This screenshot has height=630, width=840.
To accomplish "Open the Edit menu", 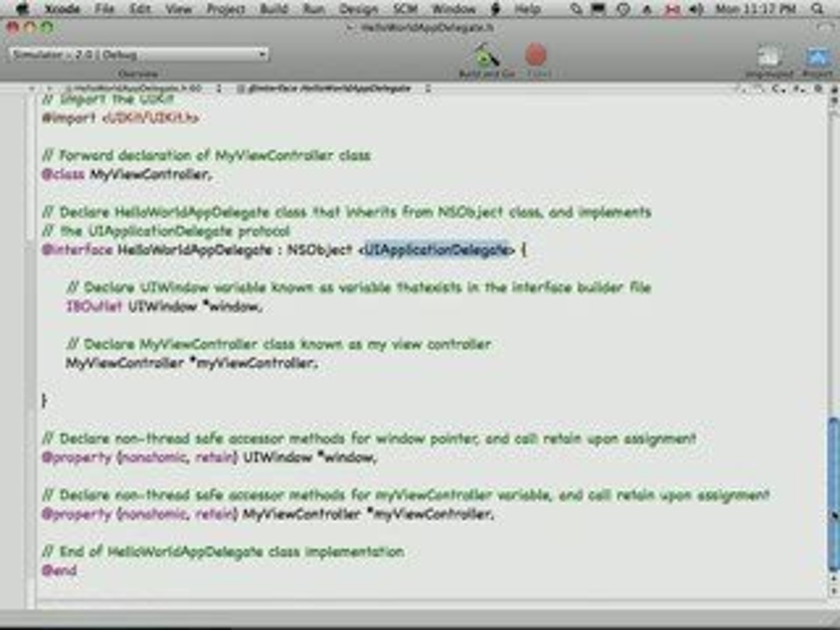I will 140,9.
